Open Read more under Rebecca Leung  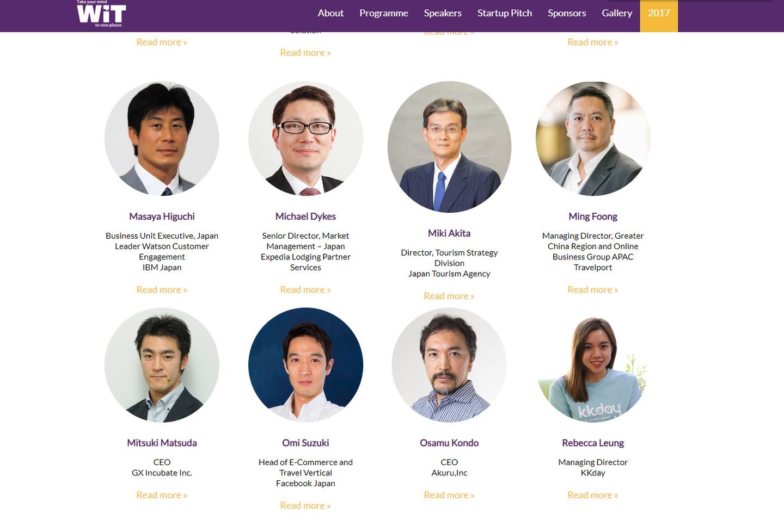click(x=592, y=495)
